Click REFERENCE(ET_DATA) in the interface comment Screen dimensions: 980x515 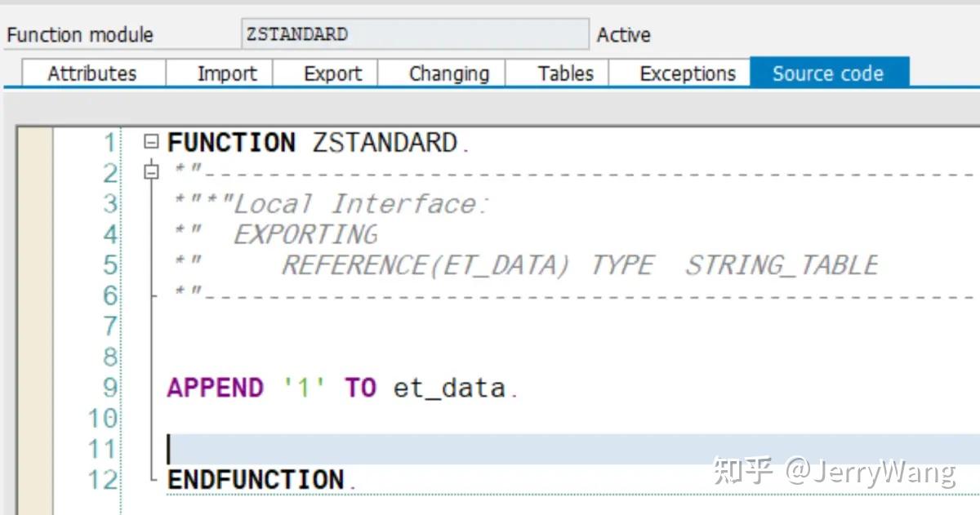tap(425, 265)
